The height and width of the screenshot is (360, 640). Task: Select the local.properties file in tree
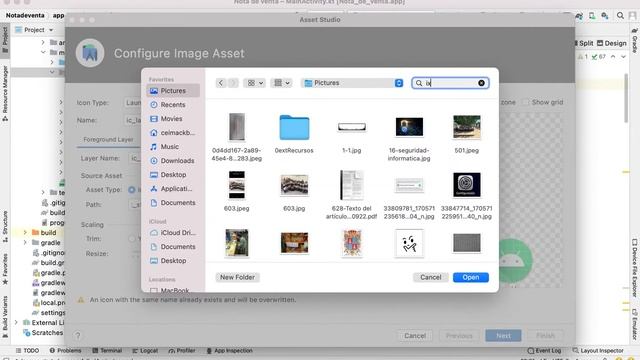49,302
